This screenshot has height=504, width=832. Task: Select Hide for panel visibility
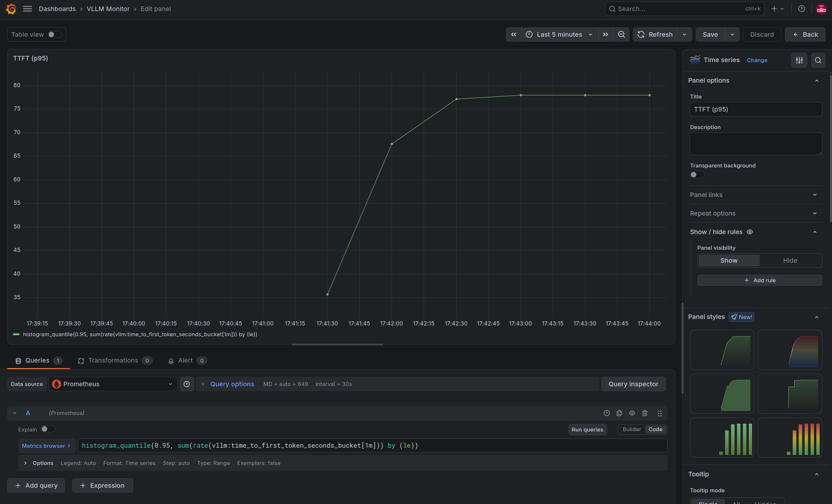pos(790,260)
